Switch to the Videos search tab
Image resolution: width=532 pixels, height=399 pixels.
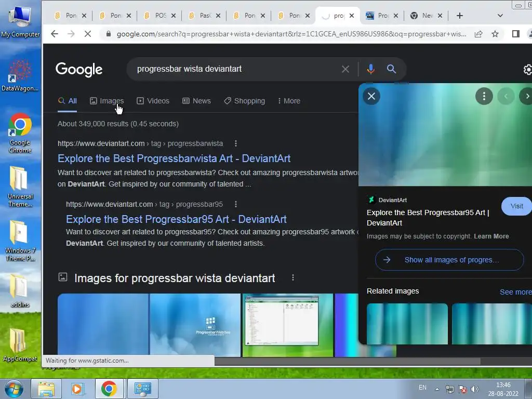(153, 101)
